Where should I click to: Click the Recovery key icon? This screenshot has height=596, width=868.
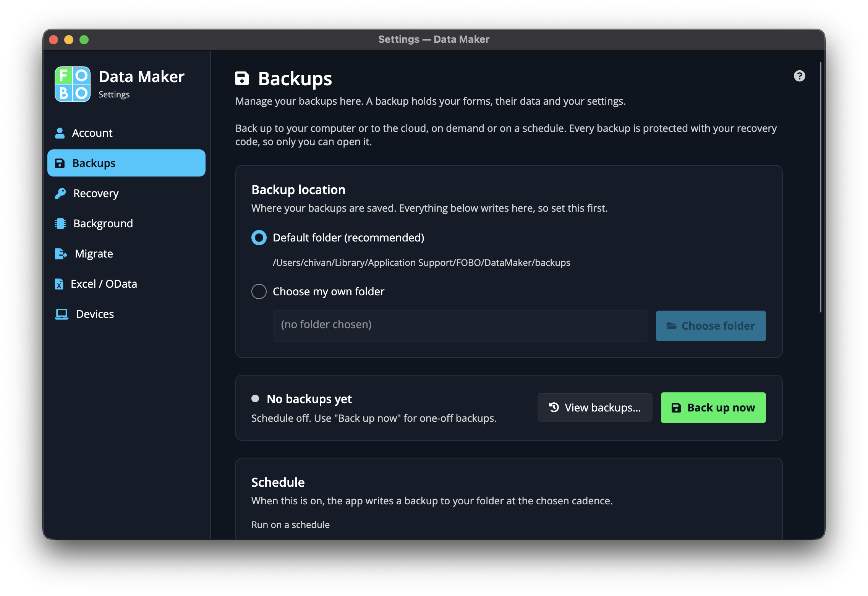(x=60, y=193)
